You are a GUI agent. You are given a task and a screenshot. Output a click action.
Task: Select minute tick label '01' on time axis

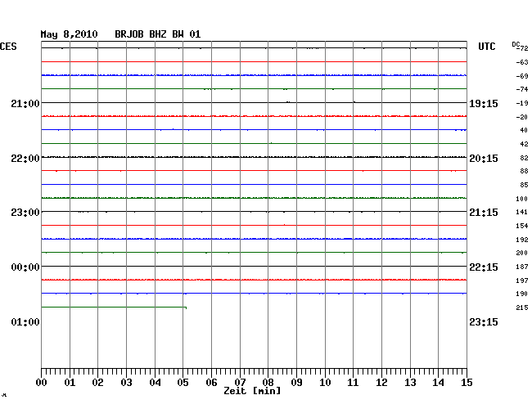(70, 383)
